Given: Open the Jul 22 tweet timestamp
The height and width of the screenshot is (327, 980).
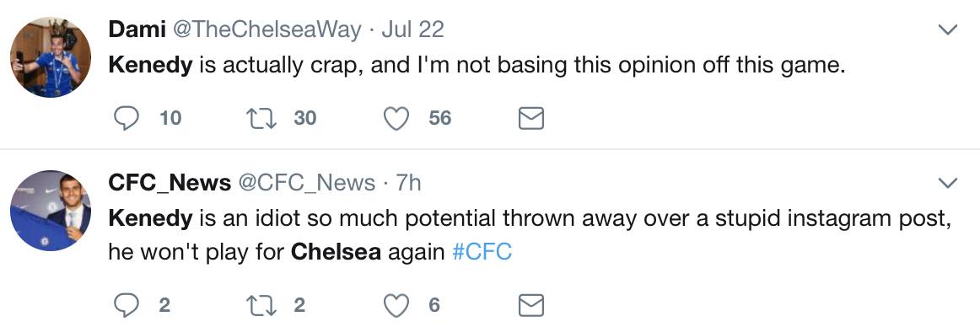Looking at the screenshot, I should point(412,29).
